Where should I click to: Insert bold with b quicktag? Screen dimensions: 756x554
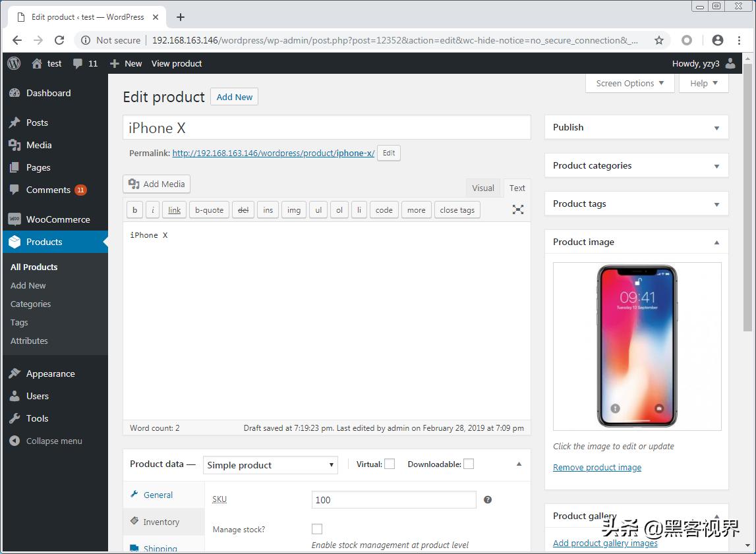point(134,210)
